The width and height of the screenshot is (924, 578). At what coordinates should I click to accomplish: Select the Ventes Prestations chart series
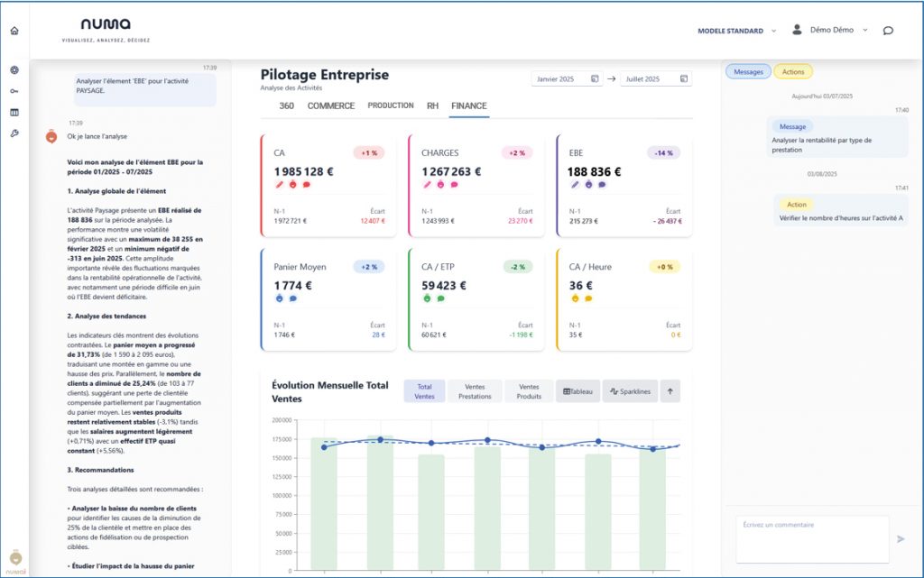[x=475, y=391]
